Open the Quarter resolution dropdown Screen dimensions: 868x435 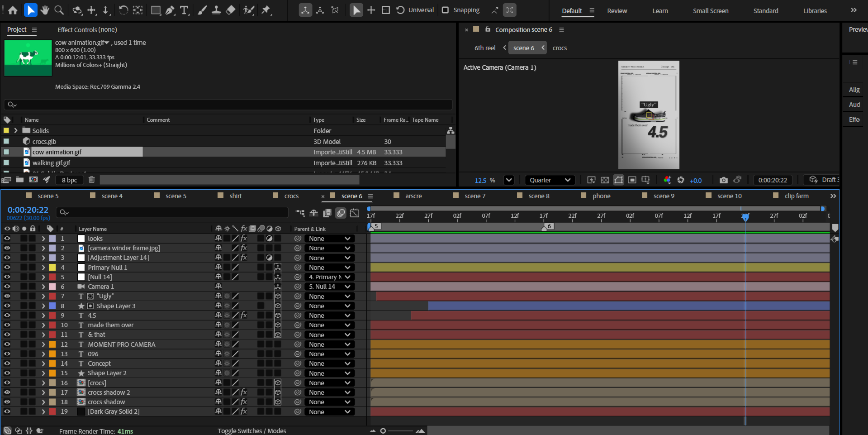point(550,180)
